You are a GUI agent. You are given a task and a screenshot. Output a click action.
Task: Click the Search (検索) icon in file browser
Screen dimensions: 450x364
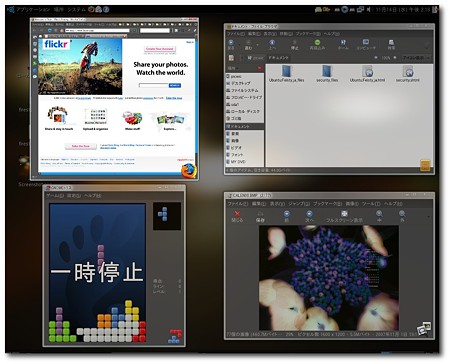tap(391, 44)
